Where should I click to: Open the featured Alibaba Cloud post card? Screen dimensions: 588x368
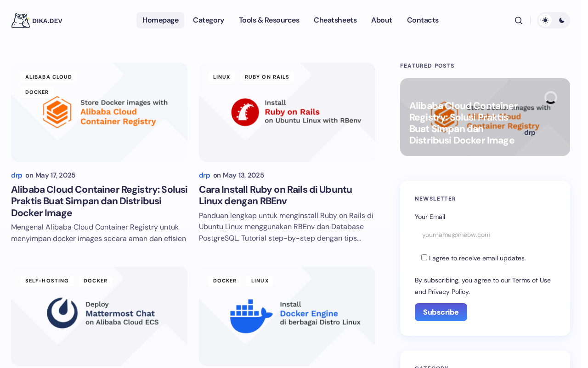[485, 117]
